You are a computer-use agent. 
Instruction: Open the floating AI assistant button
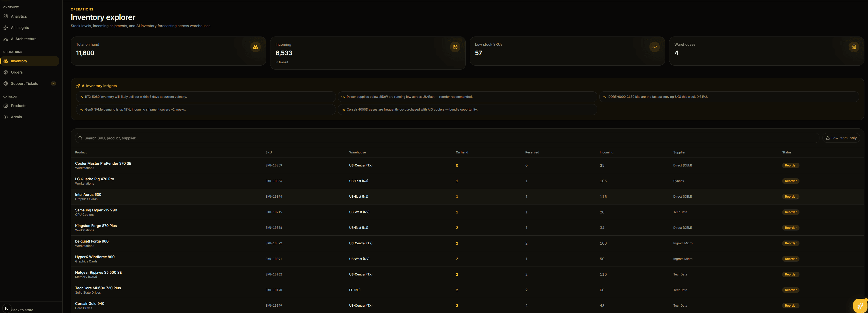coord(860,306)
